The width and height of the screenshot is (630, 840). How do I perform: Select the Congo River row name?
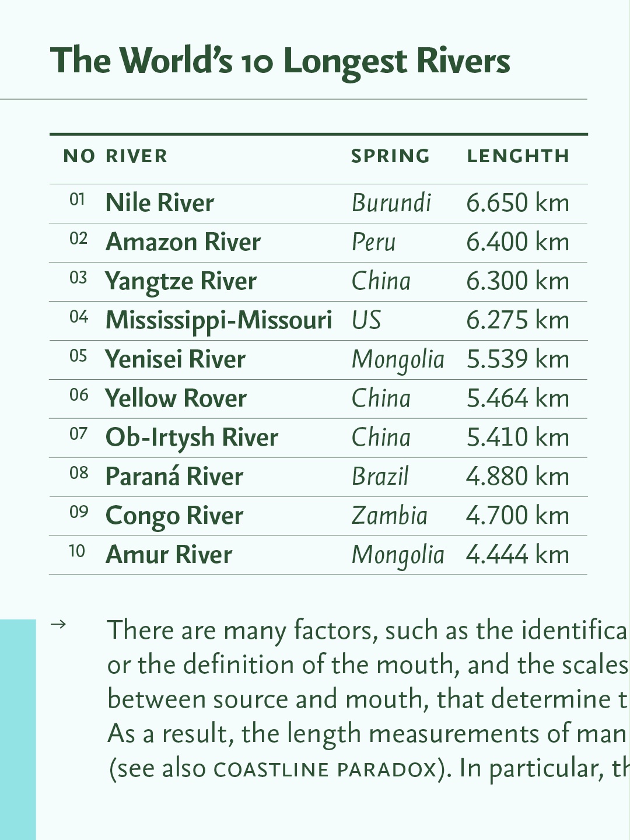click(174, 516)
